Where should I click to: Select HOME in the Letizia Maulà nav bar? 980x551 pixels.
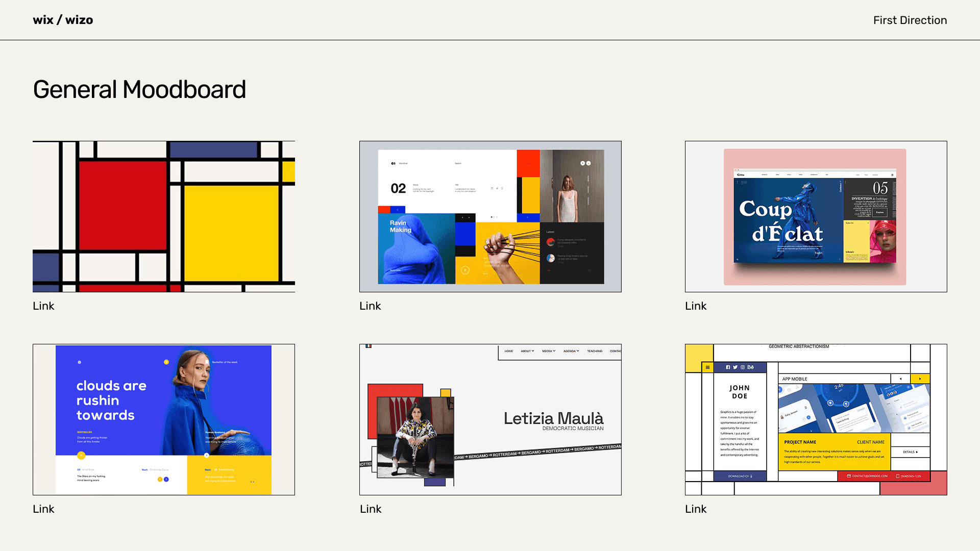pyautogui.click(x=509, y=351)
